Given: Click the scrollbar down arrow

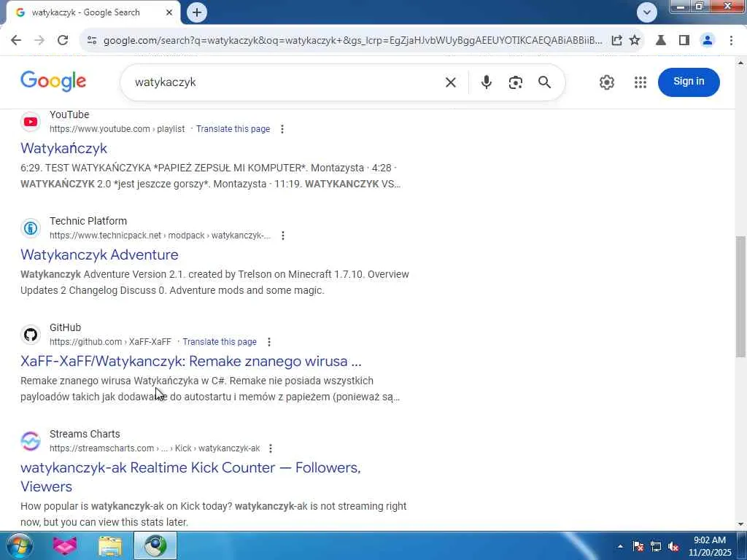Looking at the screenshot, I should point(741,524).
